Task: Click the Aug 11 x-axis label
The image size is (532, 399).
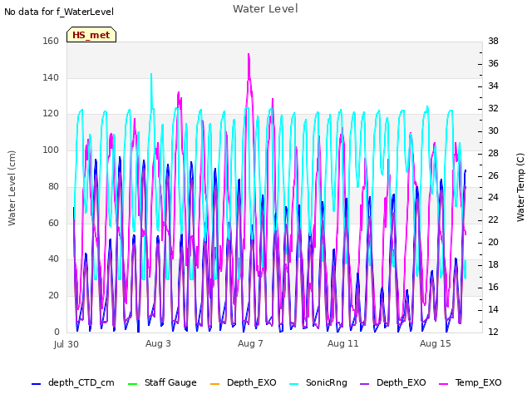Action: (x=343, y=343)
